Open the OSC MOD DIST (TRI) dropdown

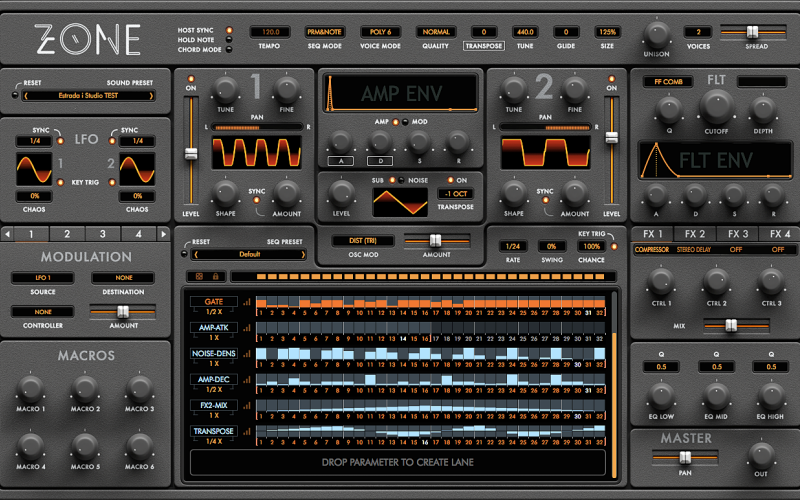(363, 241)
